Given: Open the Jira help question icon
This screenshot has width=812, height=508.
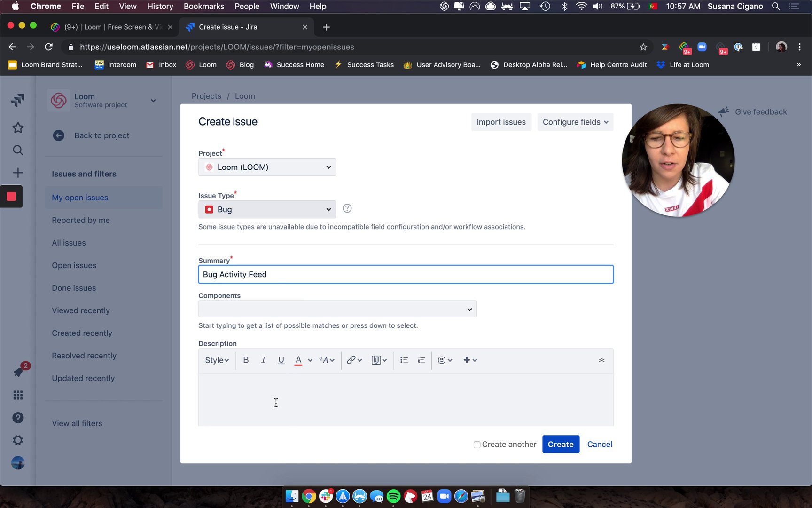Looking at the screenshot, I should click(18, 418).
